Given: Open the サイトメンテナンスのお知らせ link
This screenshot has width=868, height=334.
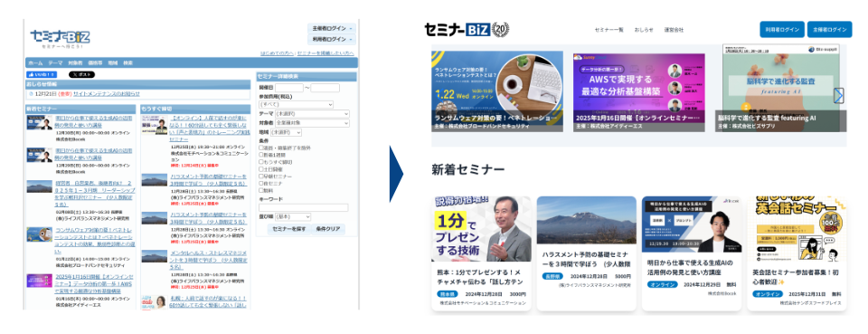Looking at the screenshot, I should 107,94.
